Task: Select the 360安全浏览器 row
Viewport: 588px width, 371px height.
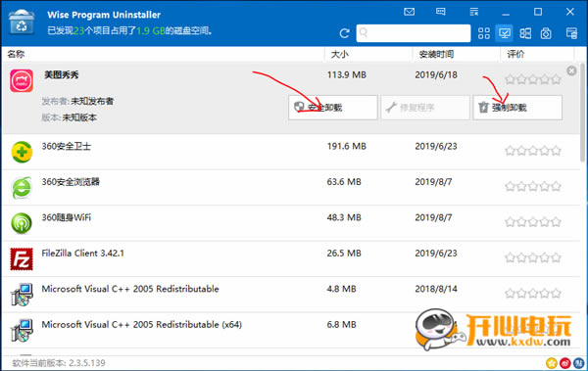Action: coord(291,187)
